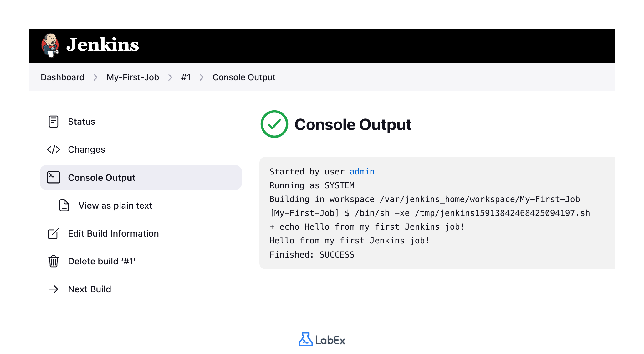Click the Next Build arrow icon
Image resolution: width=644 pixels, height=354 pixels.
pos(54,289)
